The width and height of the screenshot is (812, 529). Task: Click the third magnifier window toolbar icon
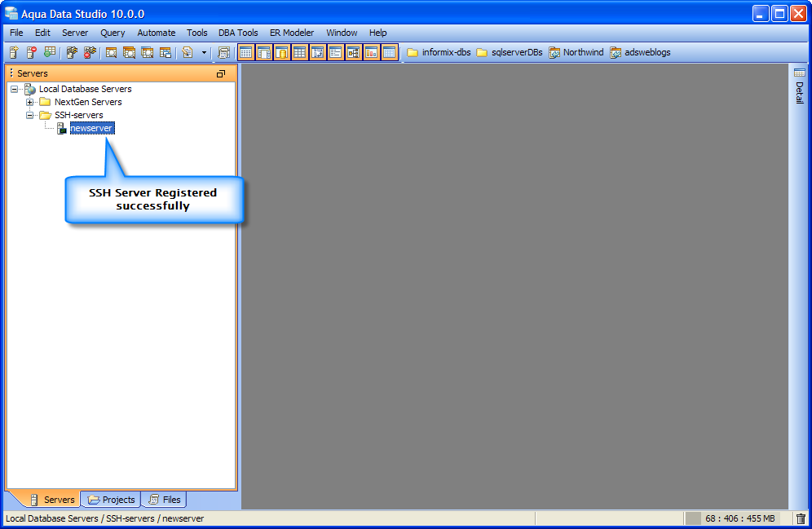coord(147,52)
